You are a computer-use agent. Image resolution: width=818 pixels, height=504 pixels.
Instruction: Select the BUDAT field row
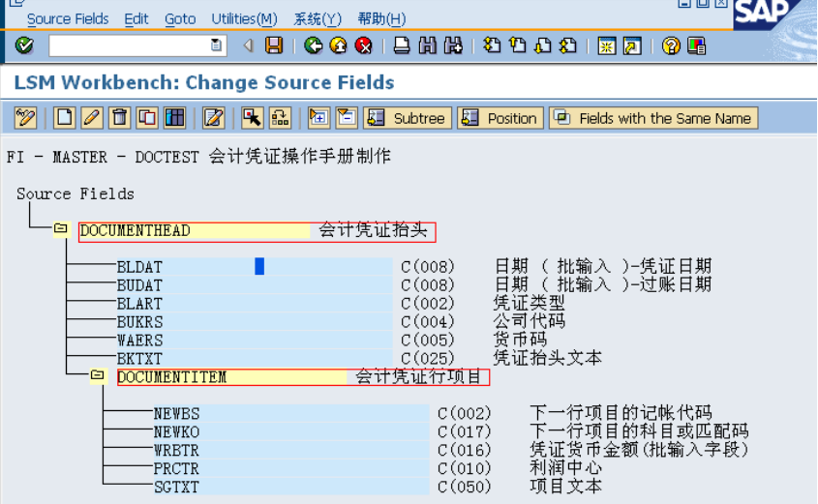click(254, 285)
